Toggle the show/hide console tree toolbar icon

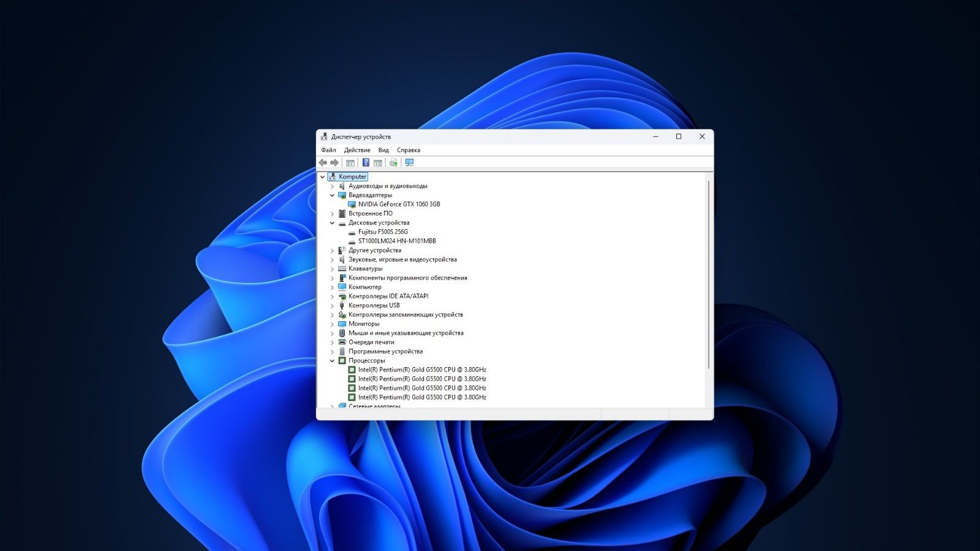350,162
